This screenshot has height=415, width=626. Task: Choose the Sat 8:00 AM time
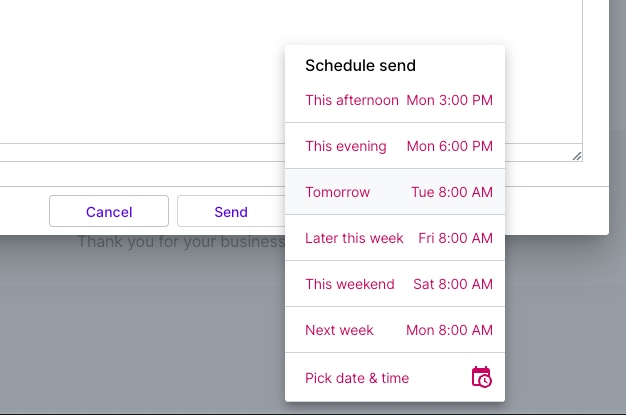453,284
